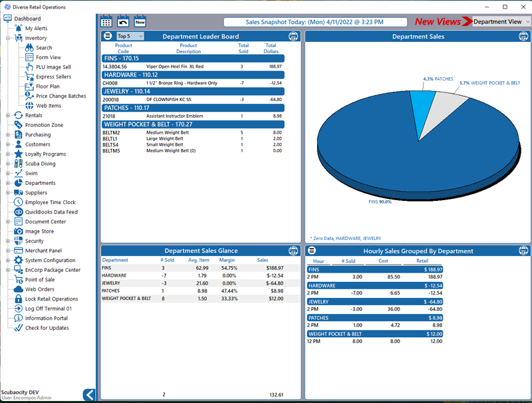Open the Department View dropdown
Image resolution: width=532 pixels, height=403 pixels.
coord(501,22)
